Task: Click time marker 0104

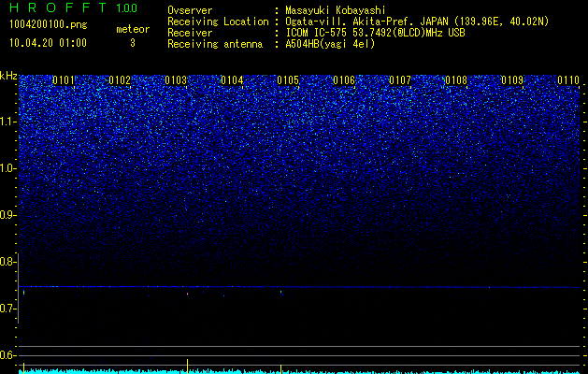Action: pyautogui.click(x=232, y=80)
